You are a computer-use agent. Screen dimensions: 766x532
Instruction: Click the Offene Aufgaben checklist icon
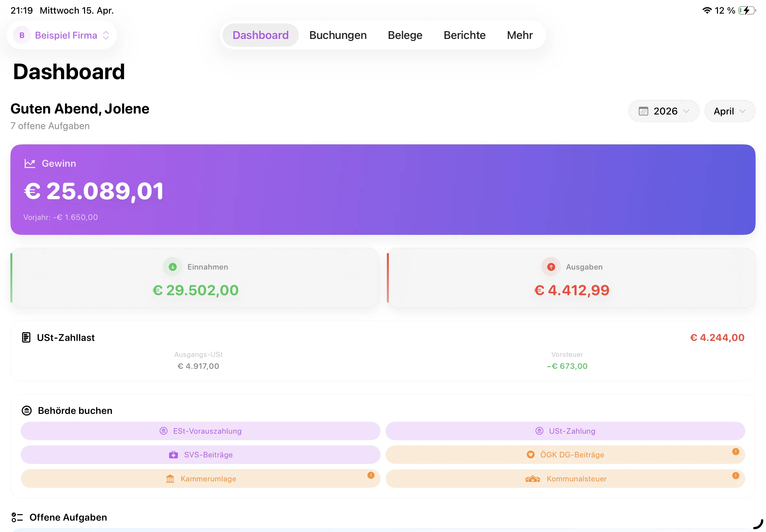click(x=17, y=517)
